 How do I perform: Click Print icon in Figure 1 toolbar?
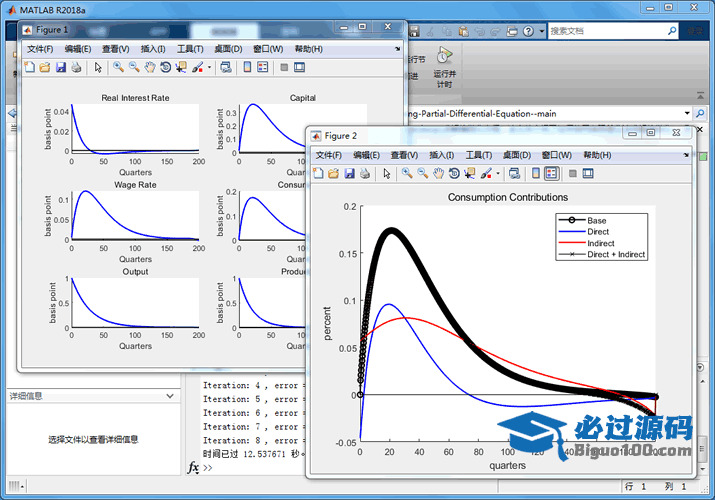tap(76, 67)
